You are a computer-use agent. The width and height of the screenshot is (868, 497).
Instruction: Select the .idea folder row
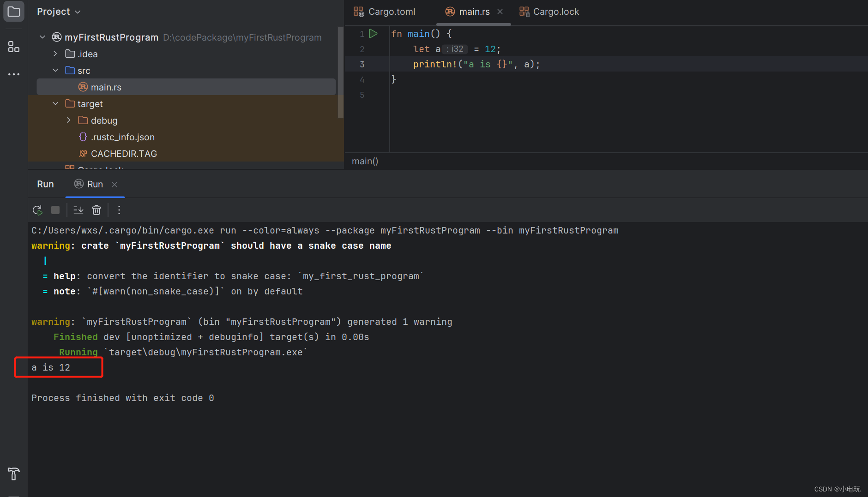coord(186,54)
